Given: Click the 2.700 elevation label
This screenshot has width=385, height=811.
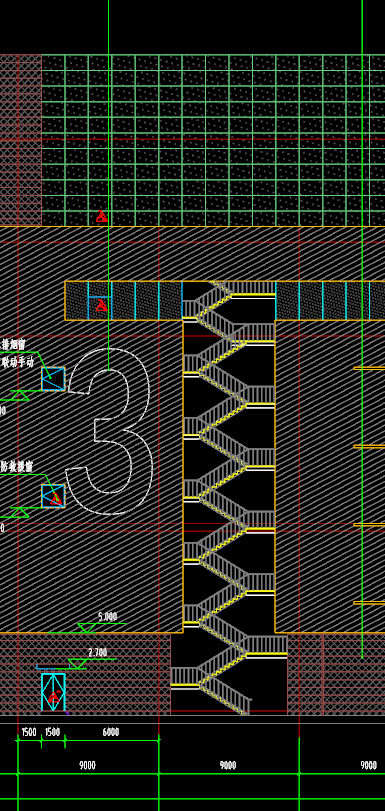Looking at the screenshot, I should pyautogui.click(x=98, y=653).
